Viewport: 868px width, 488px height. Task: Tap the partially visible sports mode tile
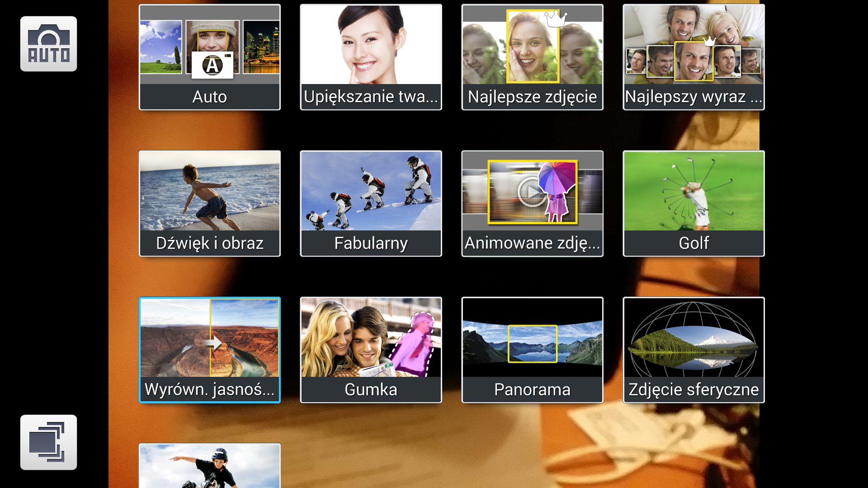coord(209,466)
